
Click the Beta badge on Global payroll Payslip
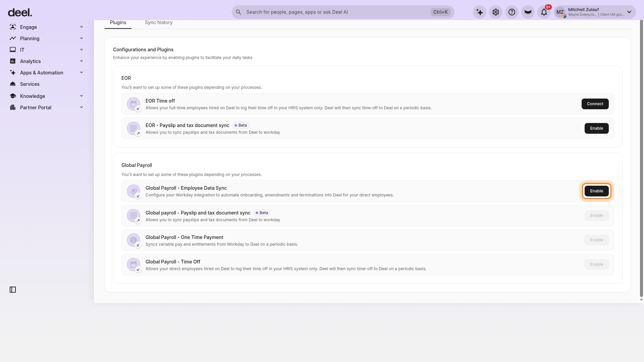point(262,213)
